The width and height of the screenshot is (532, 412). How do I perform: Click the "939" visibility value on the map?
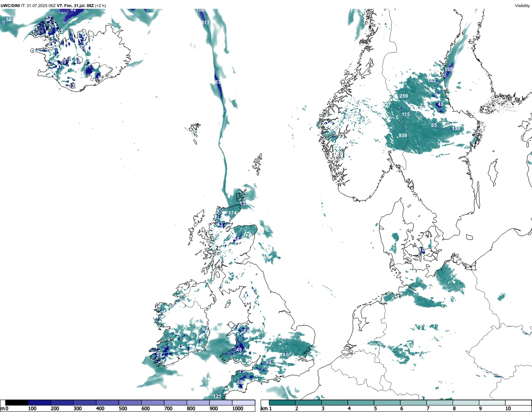403,136
